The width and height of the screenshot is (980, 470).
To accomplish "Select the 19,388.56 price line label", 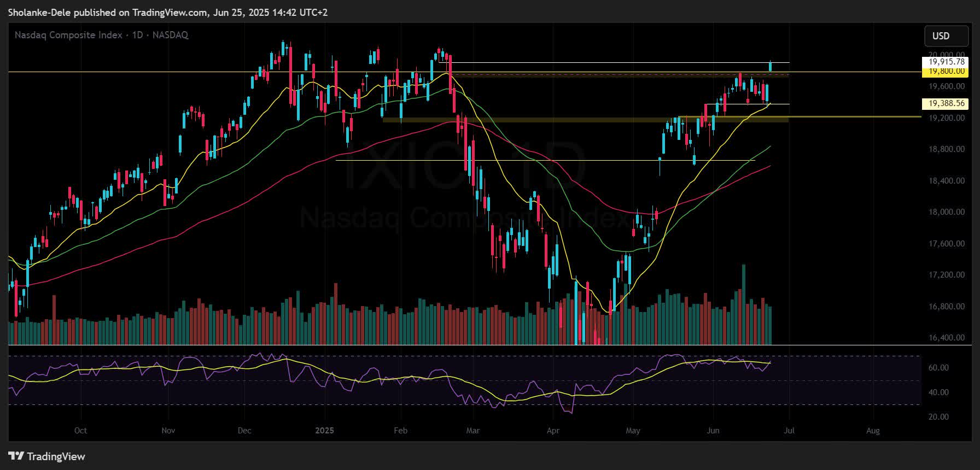I will pos(946,103).
